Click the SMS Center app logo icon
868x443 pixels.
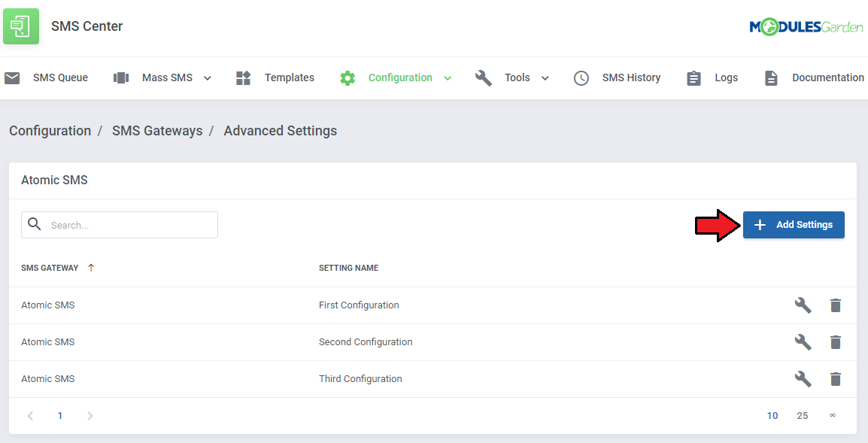pos(21,26)
